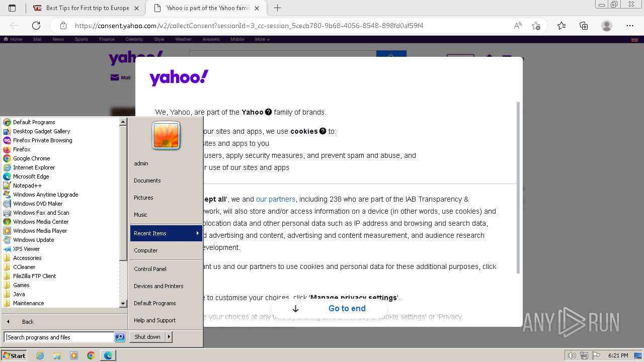The image size is (644, 362).
Task: Click the help icon next to Yahoo
Action: click(269, 112)
